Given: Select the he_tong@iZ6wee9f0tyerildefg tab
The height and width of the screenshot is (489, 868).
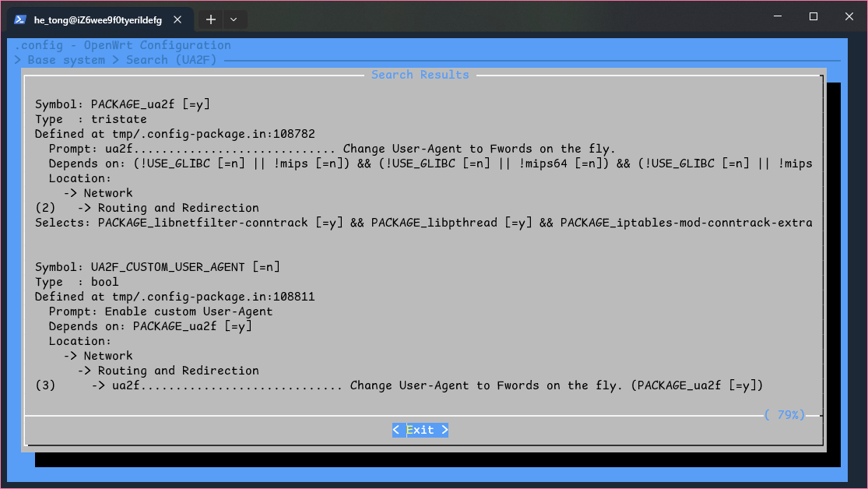Looking at the screenshot, I should (97, 19).
